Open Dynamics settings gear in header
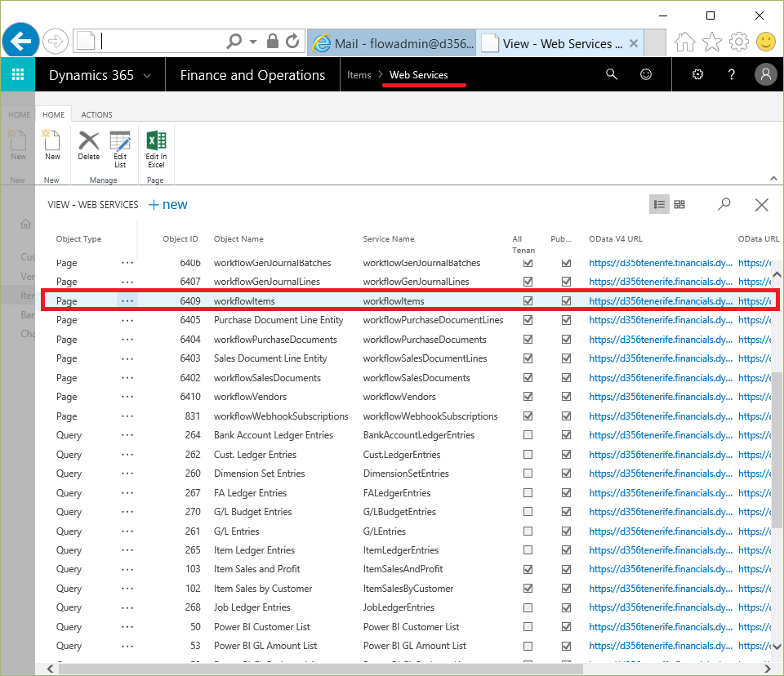784x676 pixels. point(697,74)
